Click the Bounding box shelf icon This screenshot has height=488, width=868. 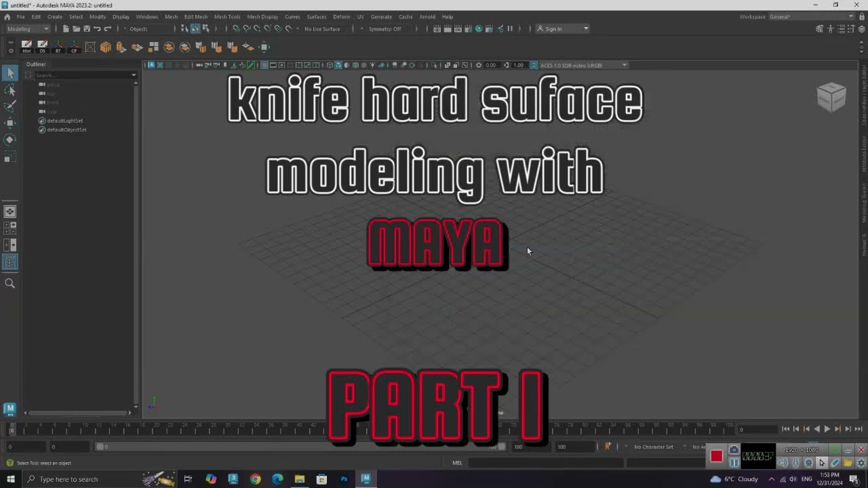point(90,47)
